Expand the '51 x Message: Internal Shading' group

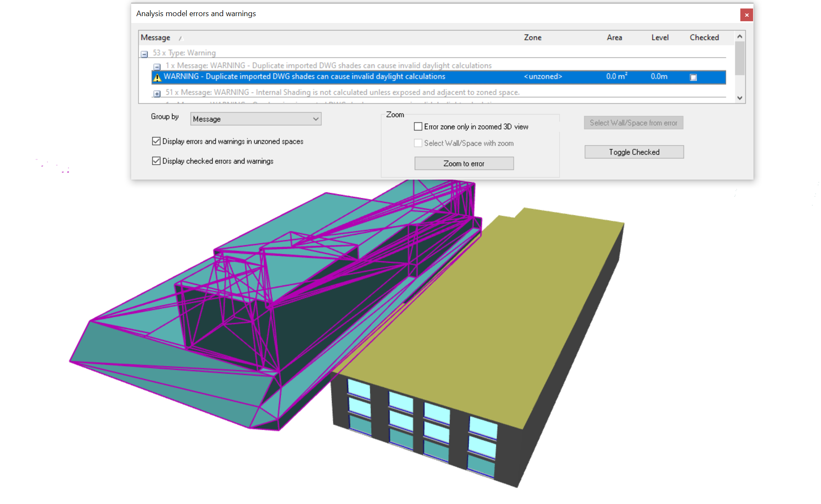[x=157, y=93]
